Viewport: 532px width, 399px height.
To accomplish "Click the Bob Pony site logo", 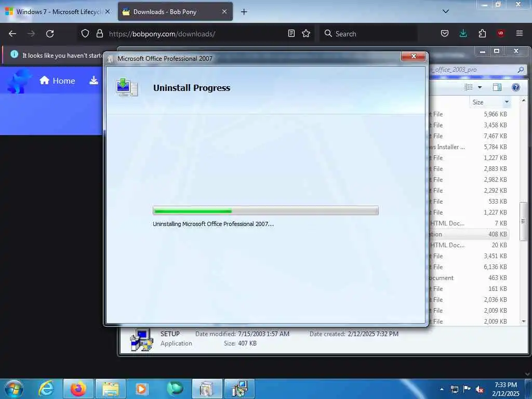I will [19, 81].
